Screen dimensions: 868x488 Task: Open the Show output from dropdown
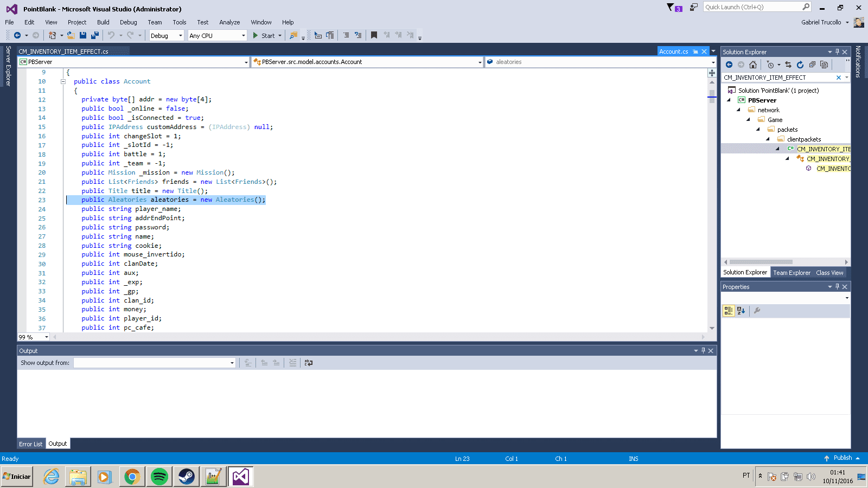click(x=232, y=363)
